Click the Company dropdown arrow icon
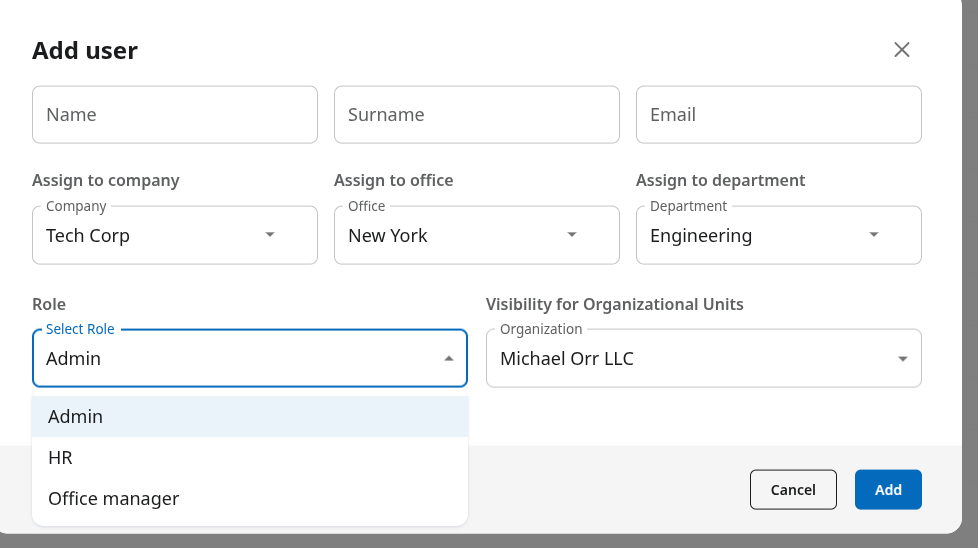The image size is (978, 548). (270, 235)
